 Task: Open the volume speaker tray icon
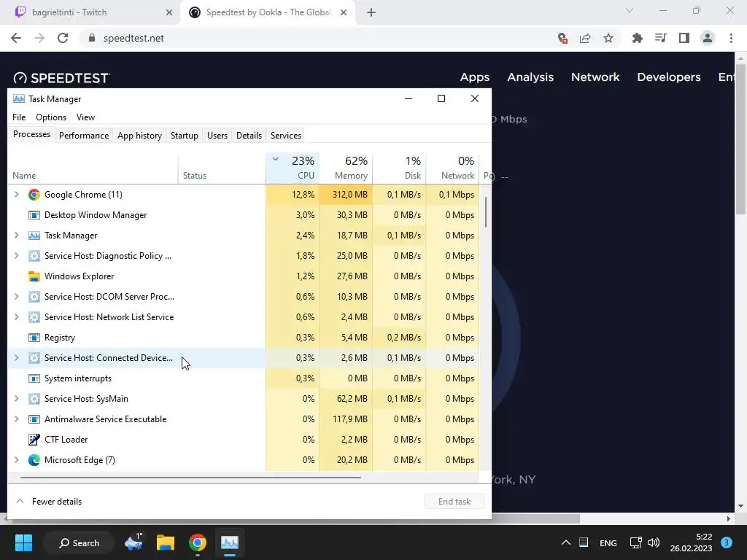point(654,542)
